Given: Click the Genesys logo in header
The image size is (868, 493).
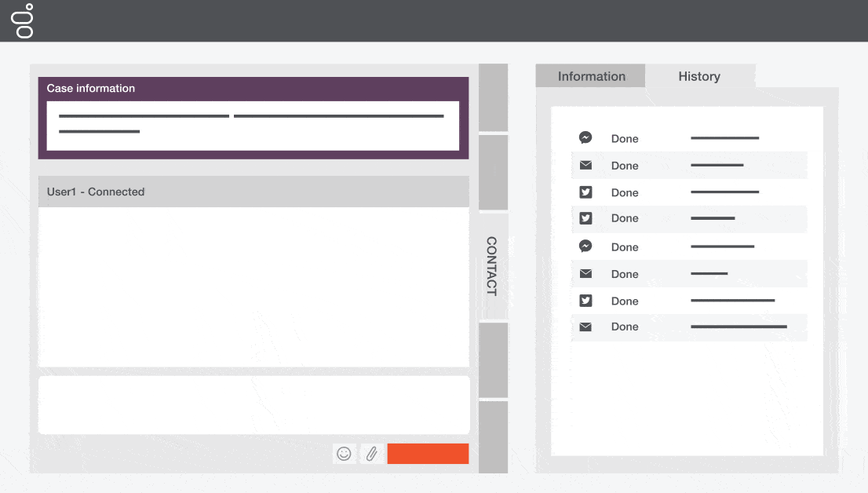Looking at the screenshot, I should point(24,21).
